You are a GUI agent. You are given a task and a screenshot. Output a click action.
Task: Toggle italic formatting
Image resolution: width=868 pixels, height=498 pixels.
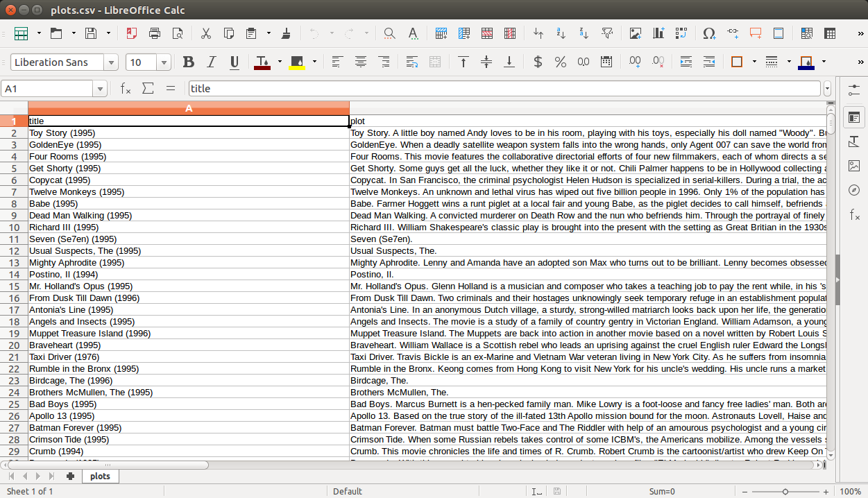click(212, 62)
